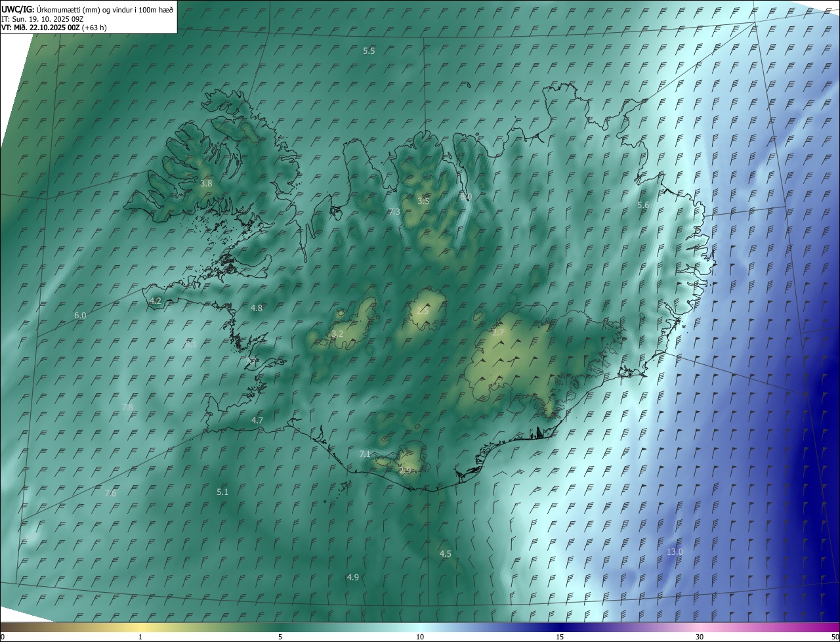
Task: Click the 4.8 map value
Action: [257, 307]
